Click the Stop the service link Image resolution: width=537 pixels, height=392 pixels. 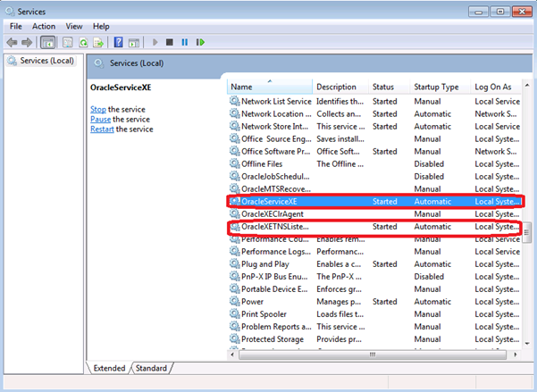(98, 109)
